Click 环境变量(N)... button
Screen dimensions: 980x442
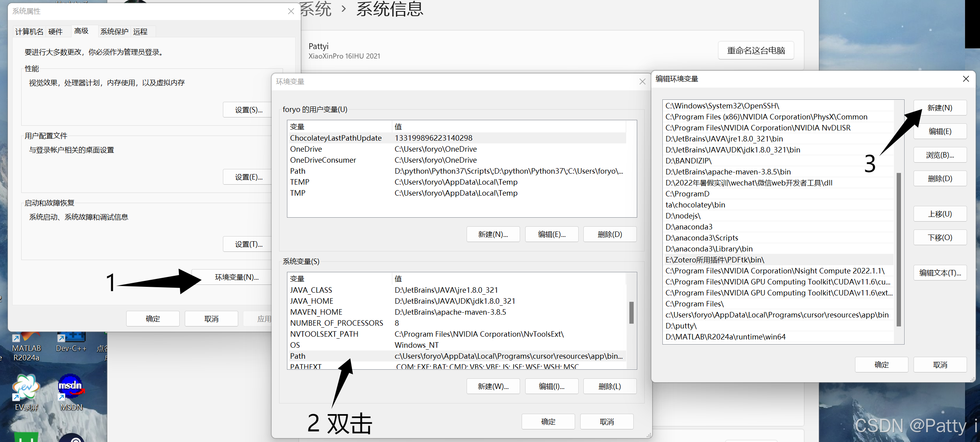(x=237, y=277)
